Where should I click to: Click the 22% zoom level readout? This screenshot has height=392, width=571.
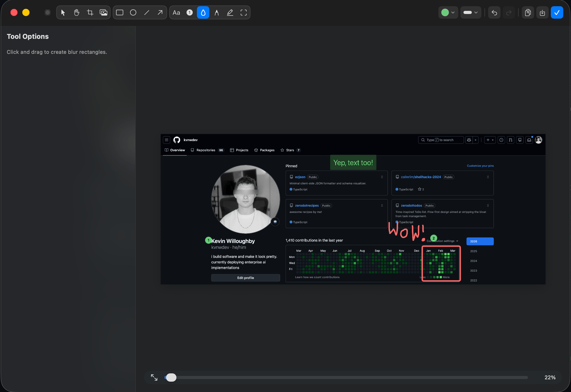(550, 378)
